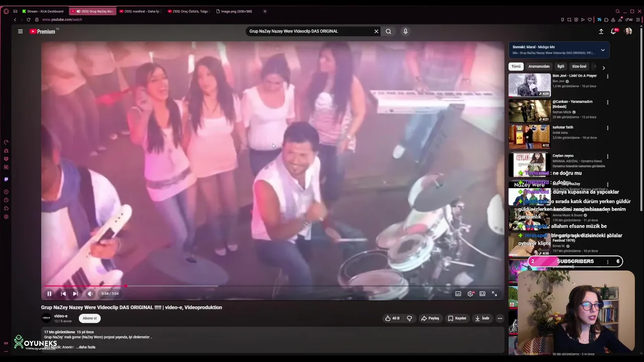The image size is (644, 362).
Task: Open Twitch icon in GX sidebar
Action: 6,179
